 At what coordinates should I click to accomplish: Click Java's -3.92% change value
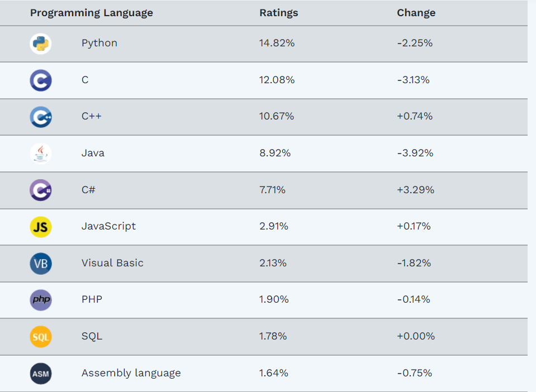point(415,153)
